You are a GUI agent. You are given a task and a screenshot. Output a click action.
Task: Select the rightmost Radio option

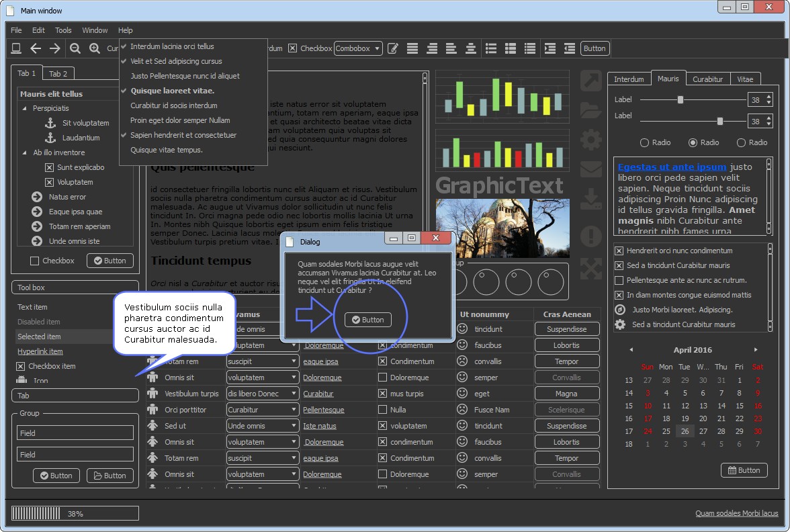pos(741,142)
